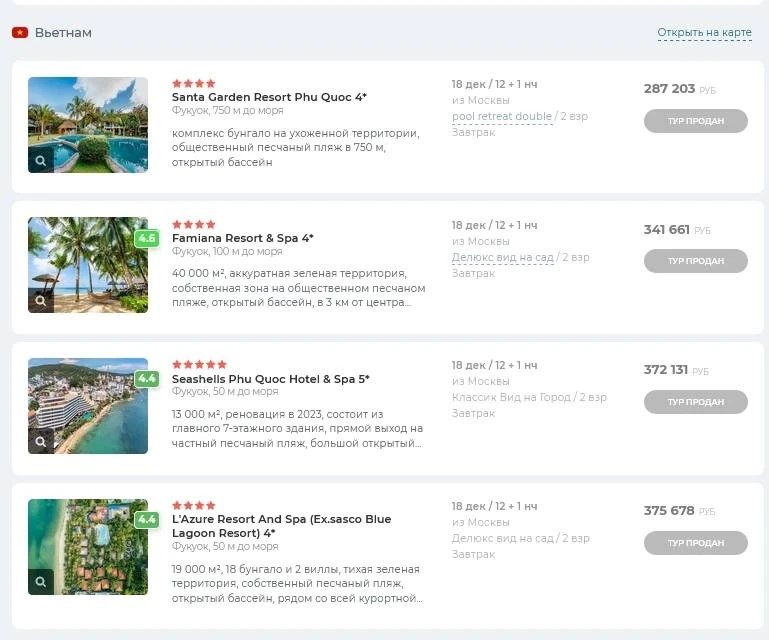The height and width of the screenshot is (640, 769).
Task: Click ТУР ПРОДАН button for 372 131 tour
Action: (695, 402)
